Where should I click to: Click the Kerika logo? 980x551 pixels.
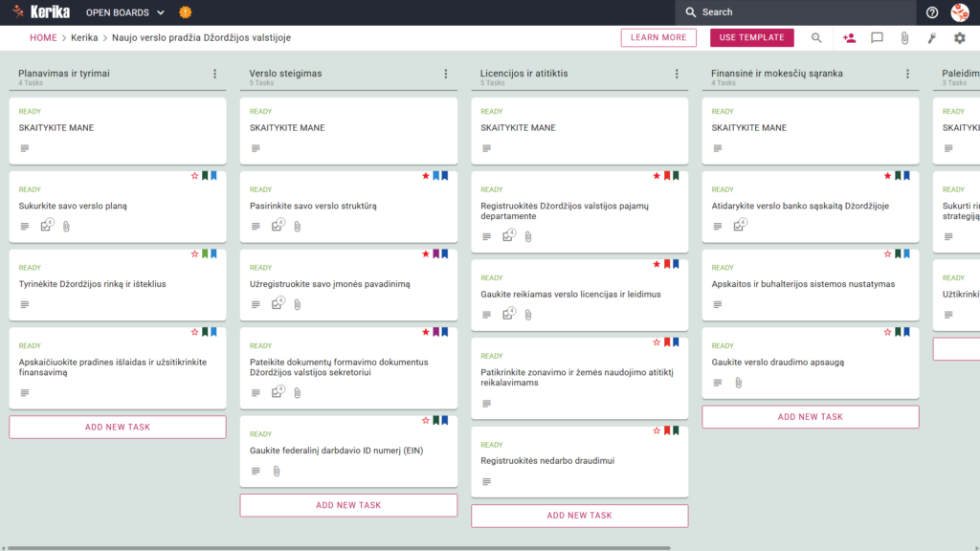point(41,11)
